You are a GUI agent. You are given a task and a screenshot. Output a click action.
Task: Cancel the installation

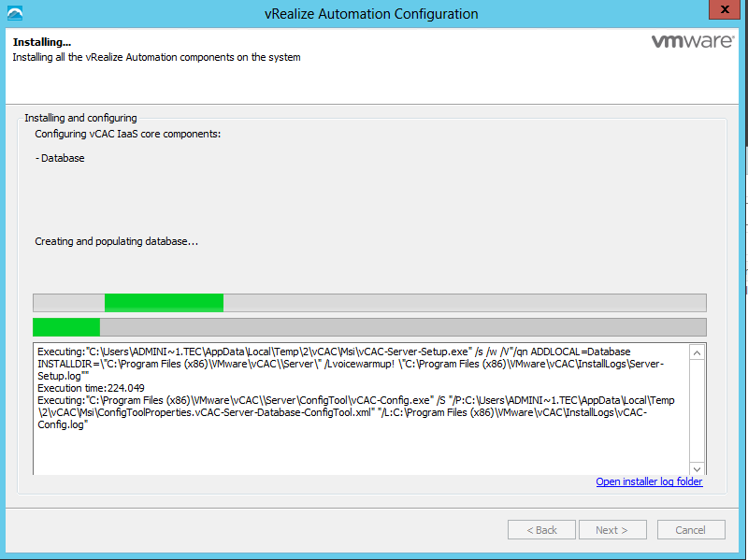[x=691, y=530]
